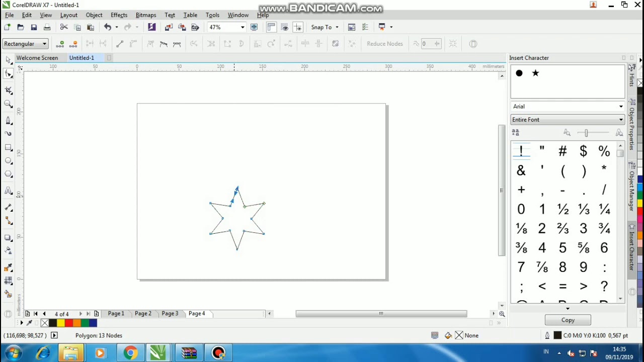Click the Export icon in the toolbar
Image resolution: width=644 pixels, height=362 pixels.
[x=182, y=27]
